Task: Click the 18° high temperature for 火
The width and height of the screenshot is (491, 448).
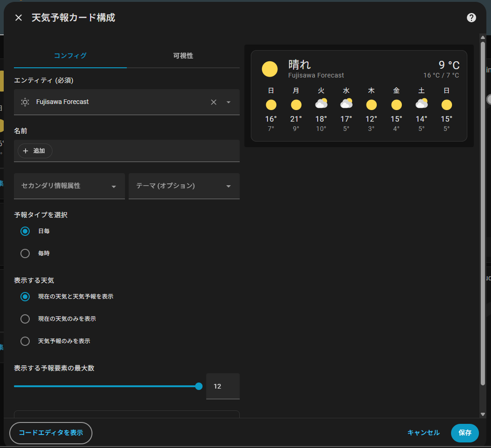Action: [321, 119]
